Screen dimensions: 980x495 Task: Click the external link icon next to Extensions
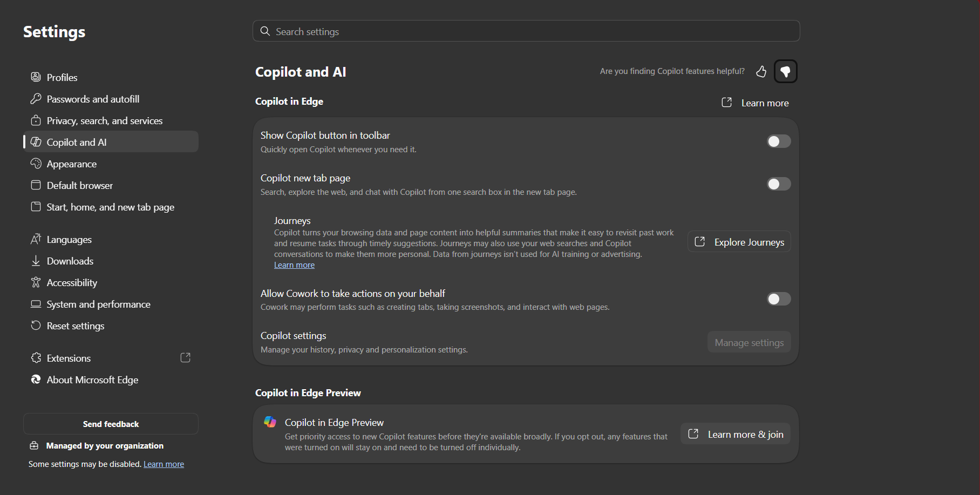pos(185,358)
